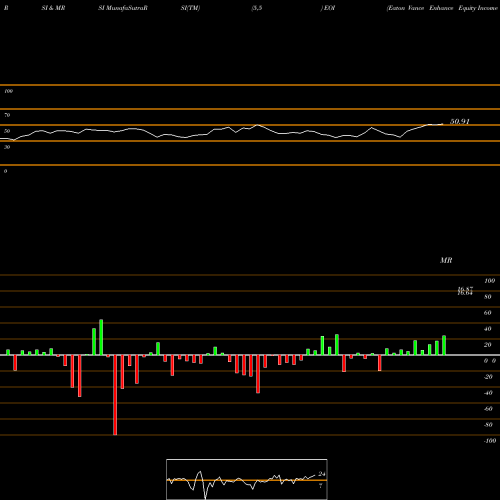This screenshot has height=500, width=500.
Task: Click the value 7 in mini chart
Action: (321, 486)
